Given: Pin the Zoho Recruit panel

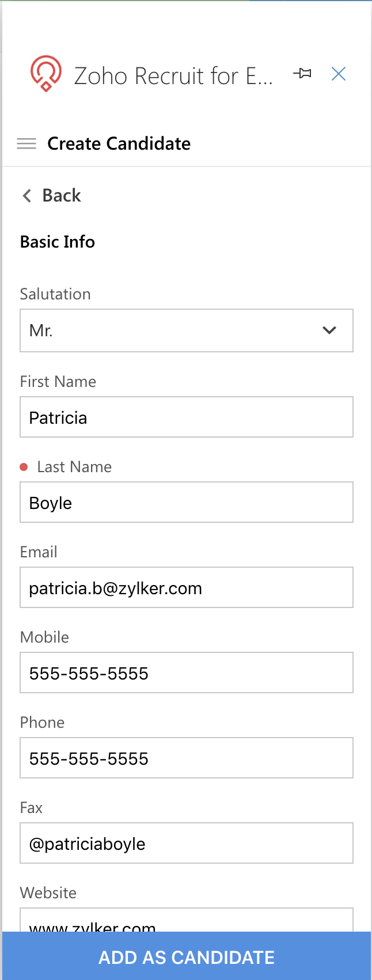Looking at the screenshot, I should click(302, 74).
